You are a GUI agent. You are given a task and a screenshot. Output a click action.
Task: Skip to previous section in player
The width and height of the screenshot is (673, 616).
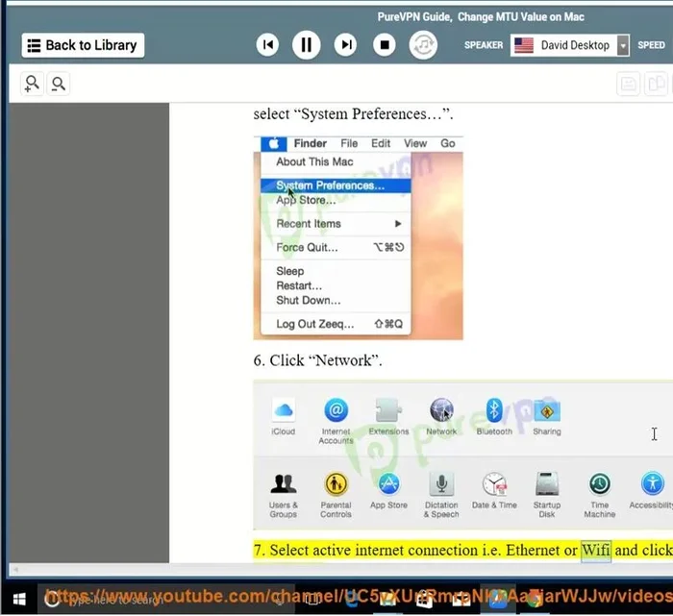(x=269, y=44)
